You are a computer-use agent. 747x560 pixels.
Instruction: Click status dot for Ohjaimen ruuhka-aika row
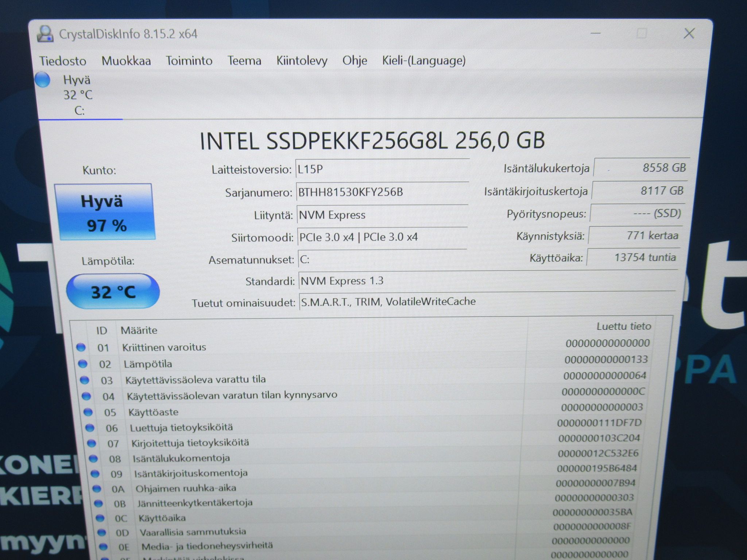[97, 489]
